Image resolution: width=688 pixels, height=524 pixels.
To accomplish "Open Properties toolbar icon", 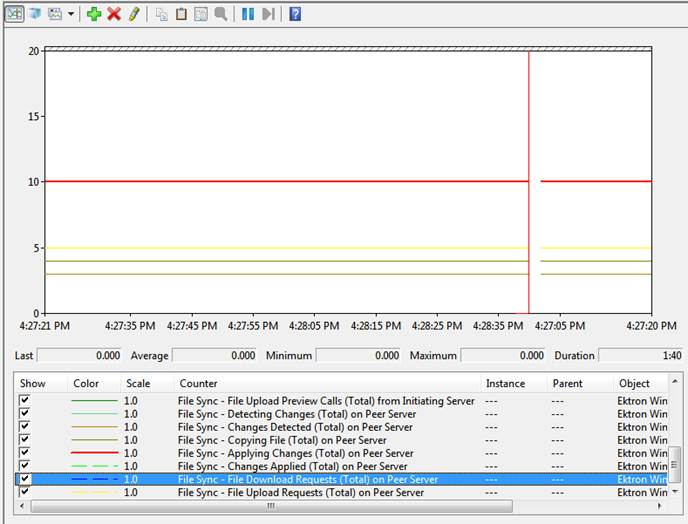I will pyautogui.click(x=201, y=14).
